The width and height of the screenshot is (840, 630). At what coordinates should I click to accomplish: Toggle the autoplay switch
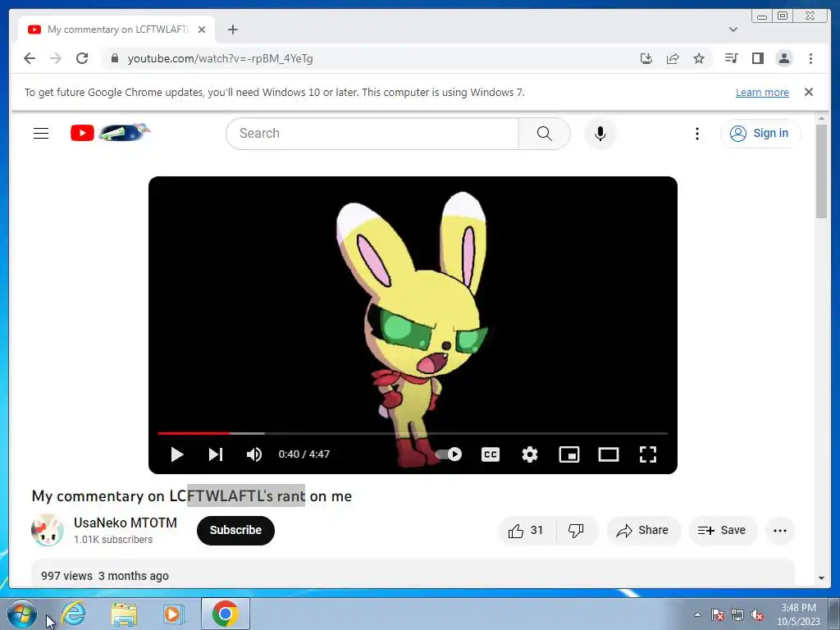click(x=449, y=454)
